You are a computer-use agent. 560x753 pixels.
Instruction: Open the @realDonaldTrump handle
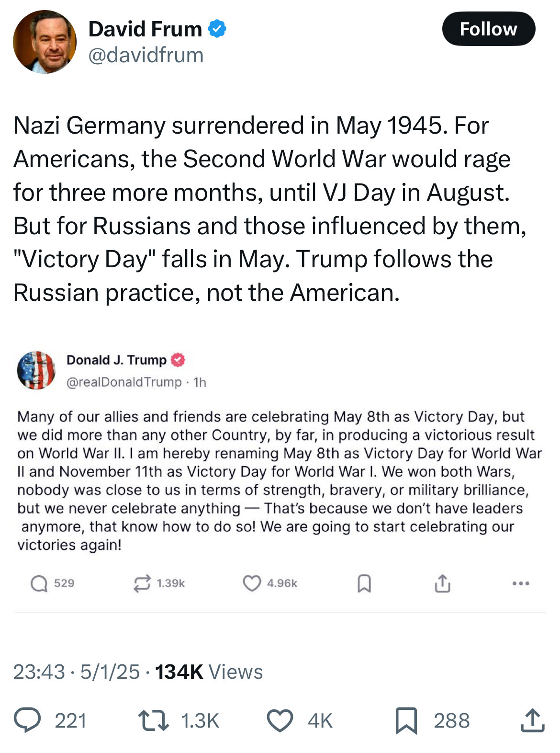pyautogui.click(x=124, y=382)
